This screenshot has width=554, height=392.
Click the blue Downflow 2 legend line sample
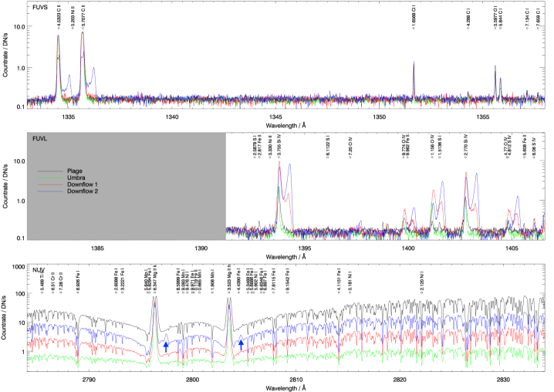pos(50,191)
